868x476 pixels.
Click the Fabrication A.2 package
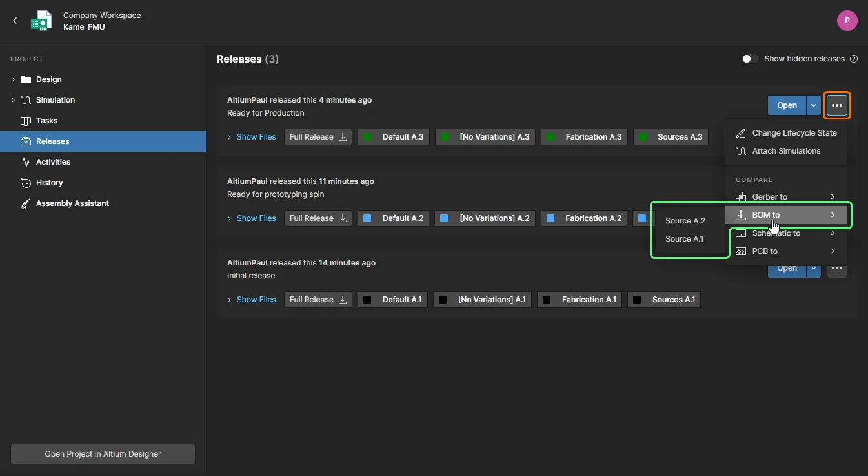[584, 218]
